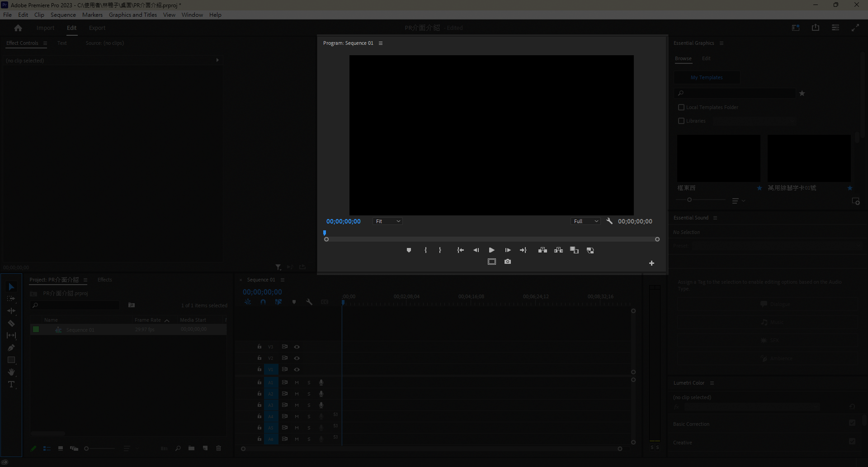The width and height of the screenshot is (868, 467).
Task: Switch to the Effects panel tab
Action: (104, 280)
